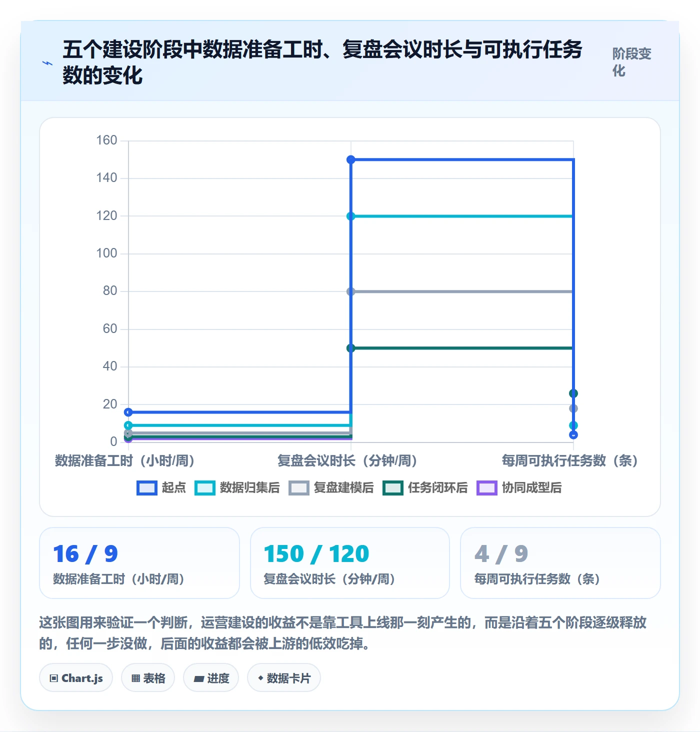Screen dimensions: 700x732
Task: Toggle the 起点 dataset in the legend
Action: (161, 487)
